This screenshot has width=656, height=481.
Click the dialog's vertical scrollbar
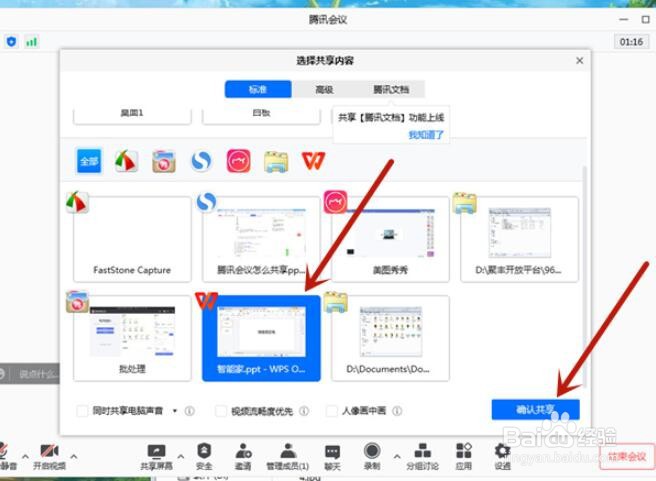point(584,276)
